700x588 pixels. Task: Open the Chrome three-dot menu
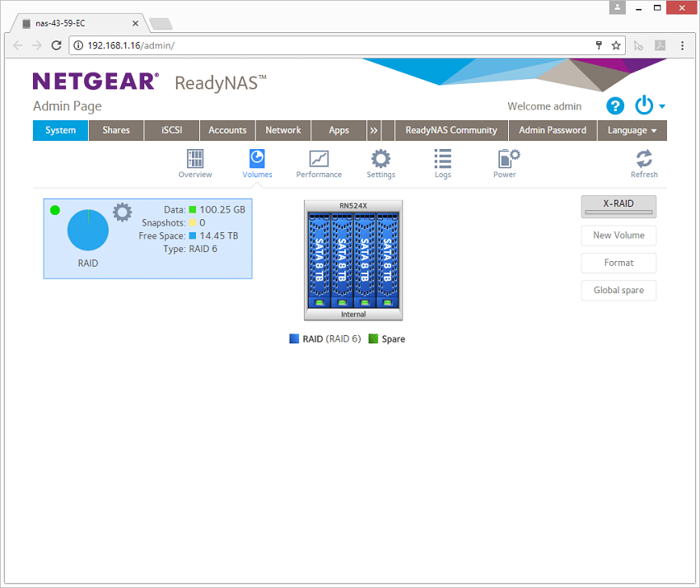click(682, 45)
